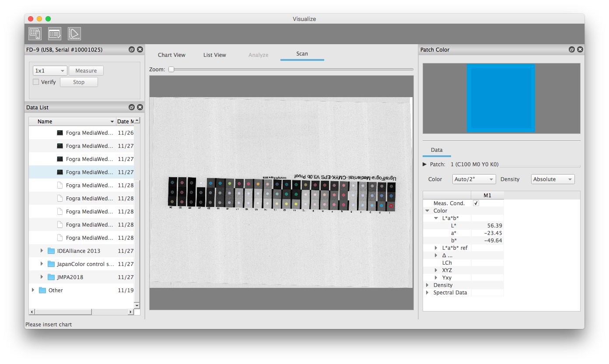The height and width of the screenshot is (364, 609).
Task: Click the checklist window toolbar icon
Action: coord(55,34)
